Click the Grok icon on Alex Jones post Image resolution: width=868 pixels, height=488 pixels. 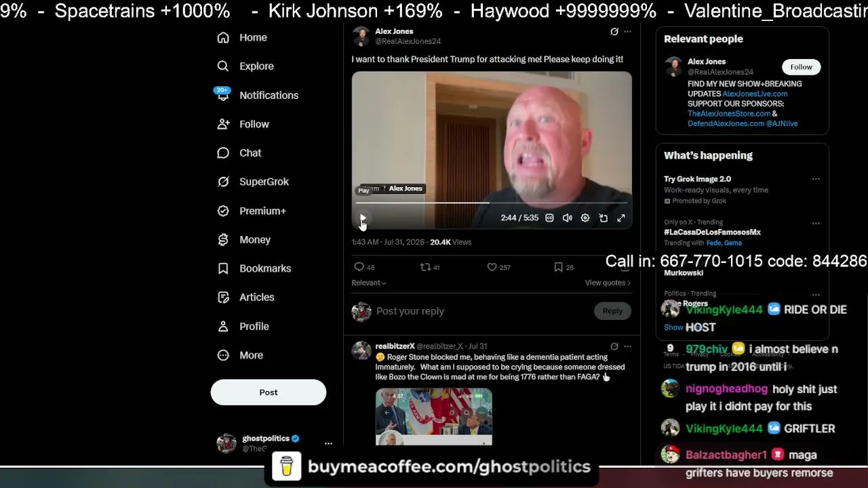click(614, 32)
